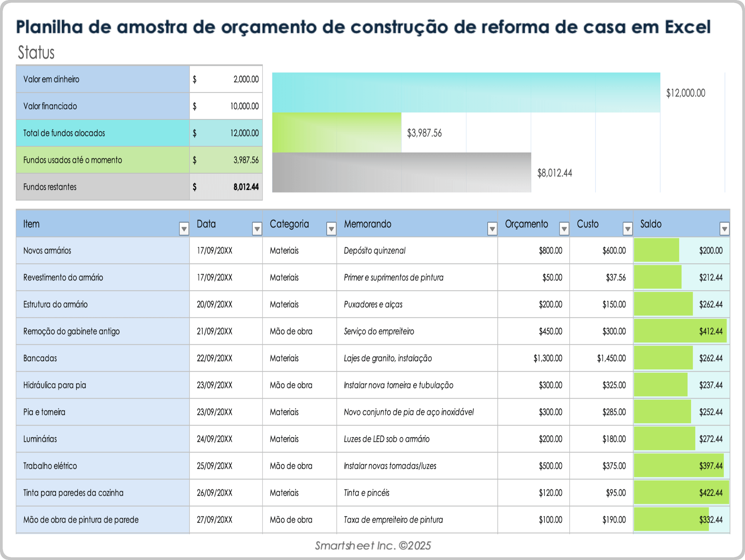Click the memo 'Luzes de LED sob o armário'

386,439
